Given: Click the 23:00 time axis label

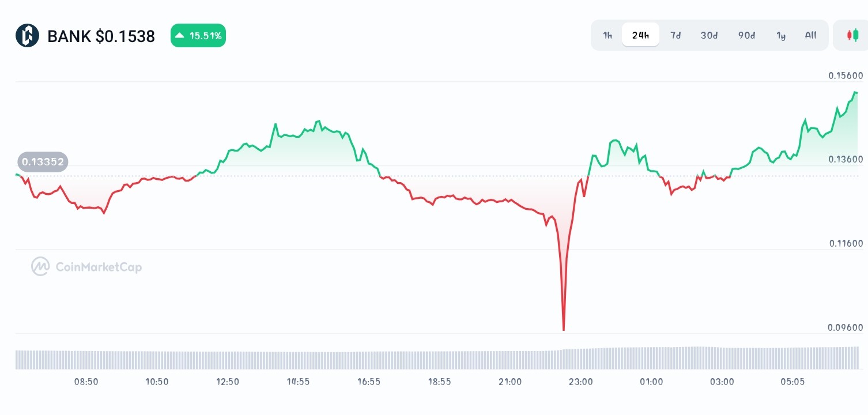Looking at the screenshot, I should point(580,382).
